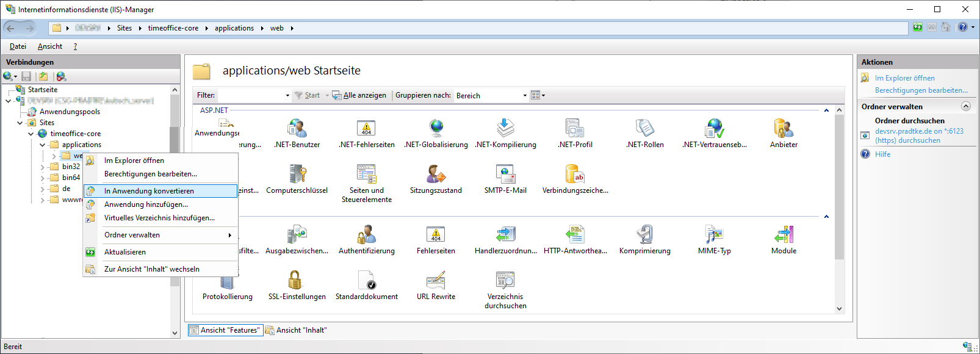Choose 'Zur Ansicht "Inhalt" wechseln'
The height and width of the screenshot is (354, 980).
pos(160,269)
